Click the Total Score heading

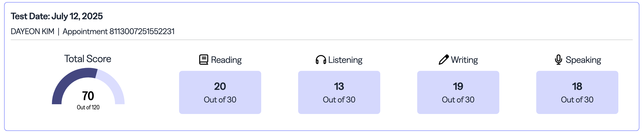pos(87,59)
